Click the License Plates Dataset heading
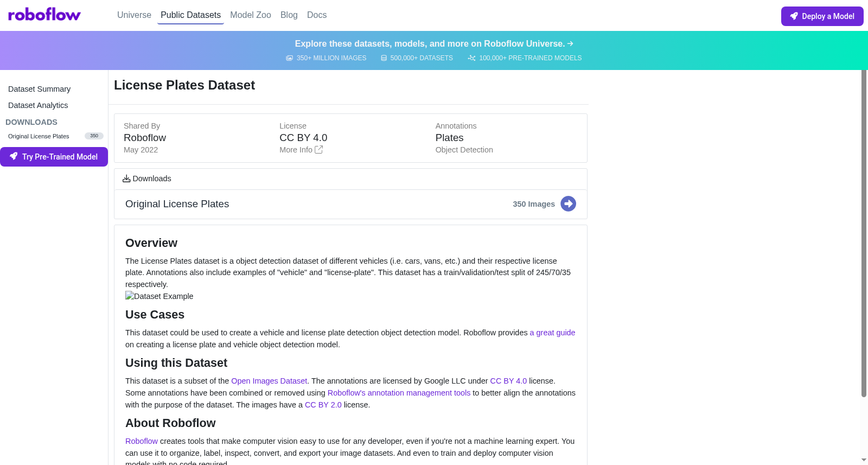Screen dimensions: 868x465 tap(184, 85)
